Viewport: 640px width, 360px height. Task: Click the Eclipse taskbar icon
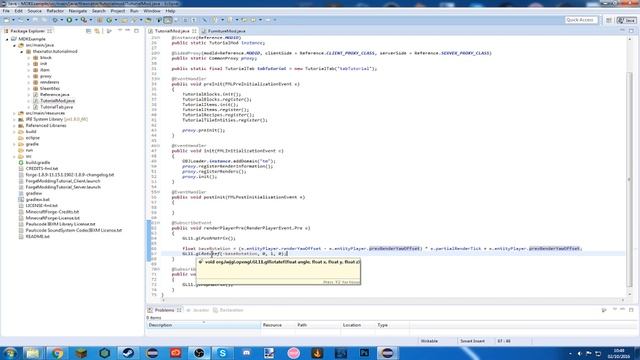coord(387,353)
